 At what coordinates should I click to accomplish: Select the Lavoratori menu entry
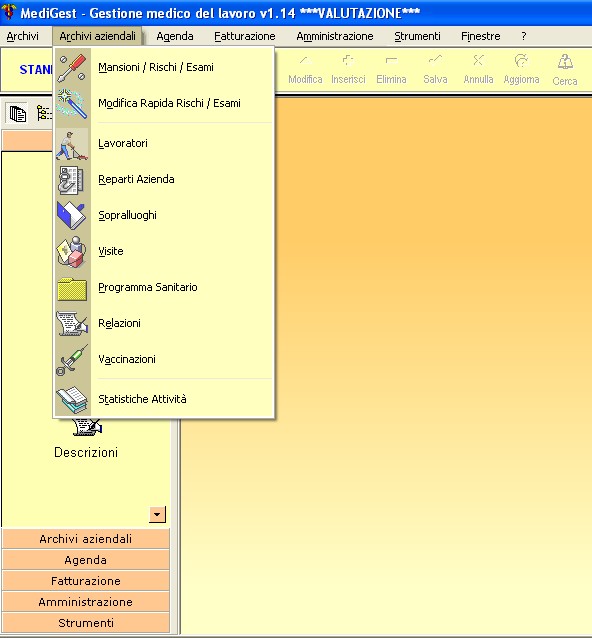164,143
